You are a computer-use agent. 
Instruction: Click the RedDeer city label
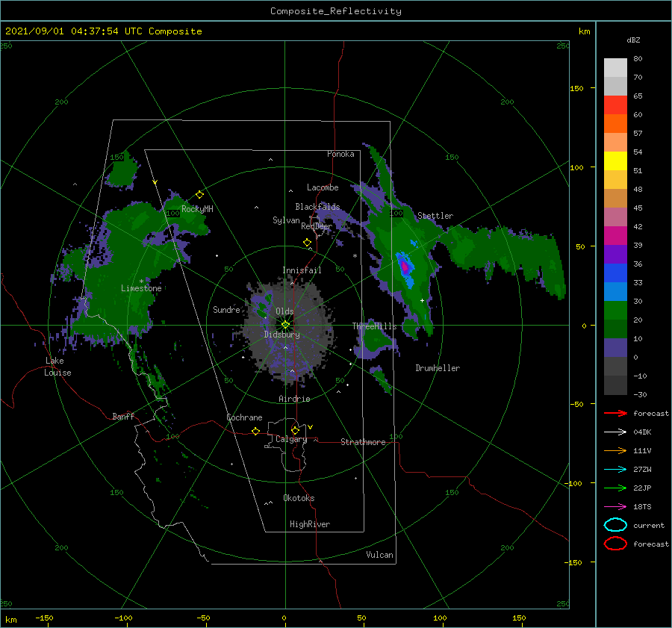click(317, 226)
